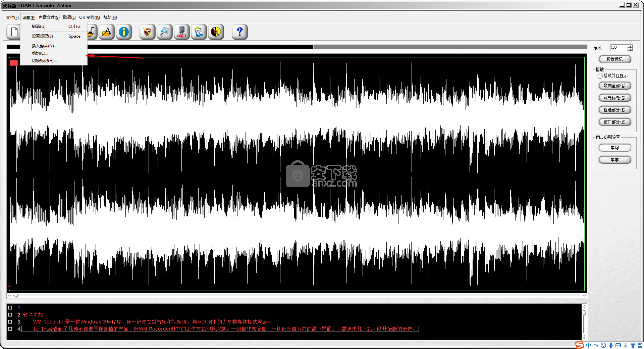Play from cursor with 从光标处(C) button
The width and height of the screenshot is (644, 349).
click(x=615, y=98)
